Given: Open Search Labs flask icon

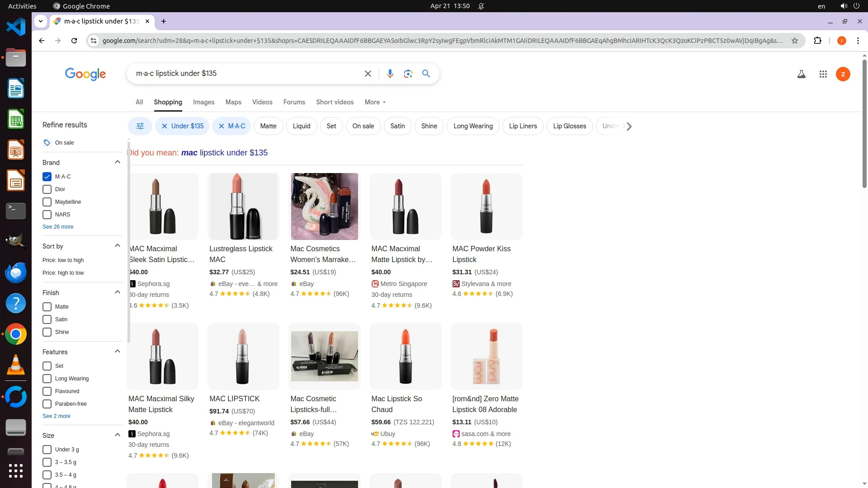Looking at the screenshot, I should (801, 74).
